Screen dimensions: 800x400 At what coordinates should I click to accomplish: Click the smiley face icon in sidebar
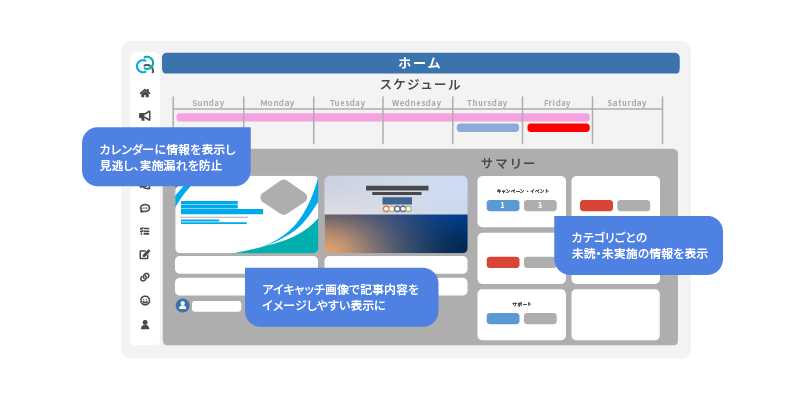[x=145, y=300]
